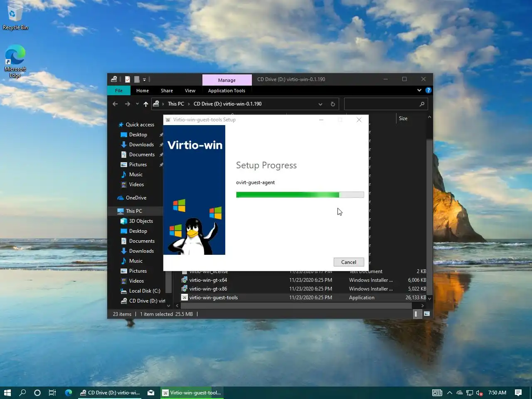Click the search magnifier icon in Explorer
The image size is (532, 399).
point(422,104)
